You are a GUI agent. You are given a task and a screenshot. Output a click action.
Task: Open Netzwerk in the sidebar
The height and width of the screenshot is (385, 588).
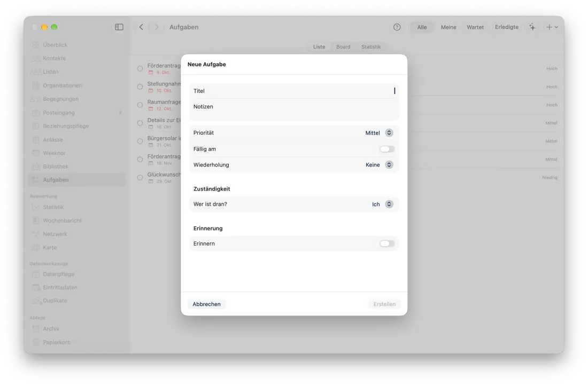pos(77,234)
